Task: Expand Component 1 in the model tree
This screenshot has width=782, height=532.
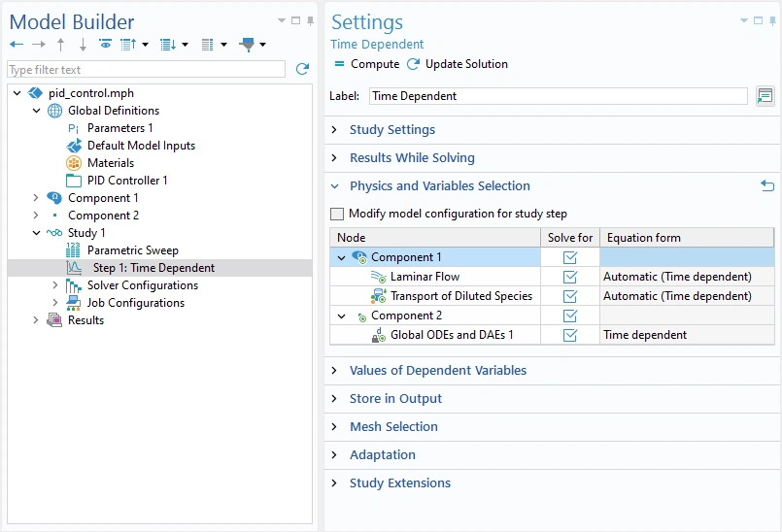Action: click(x=37, y=198)
